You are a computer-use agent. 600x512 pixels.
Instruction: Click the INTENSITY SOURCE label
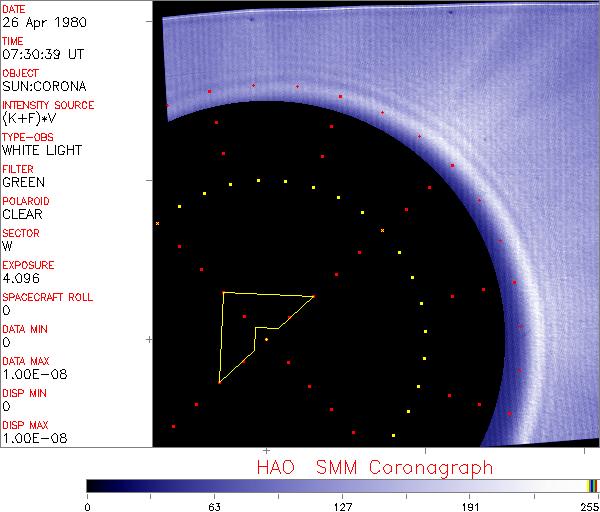48,105
